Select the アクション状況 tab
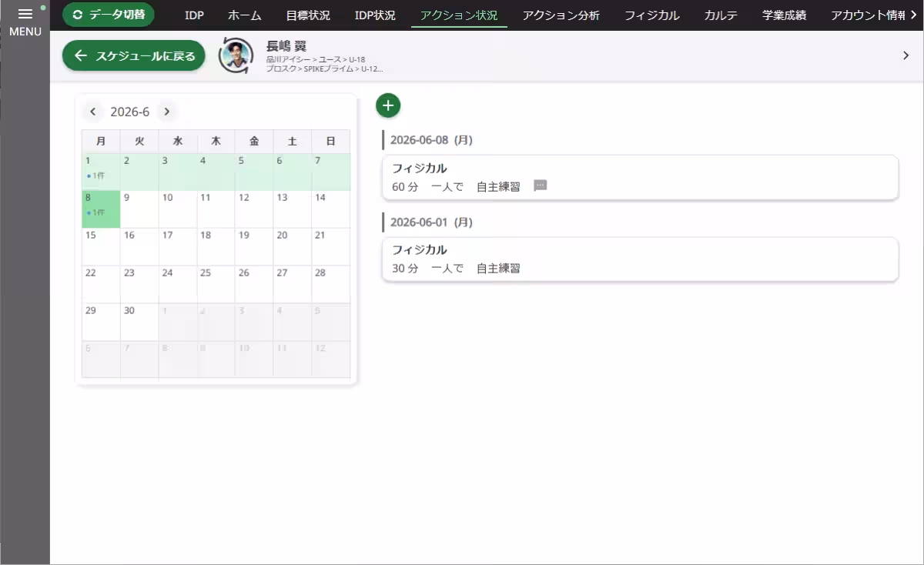The image size is (924, 565). pyautogui.click(x=459, y=15)
